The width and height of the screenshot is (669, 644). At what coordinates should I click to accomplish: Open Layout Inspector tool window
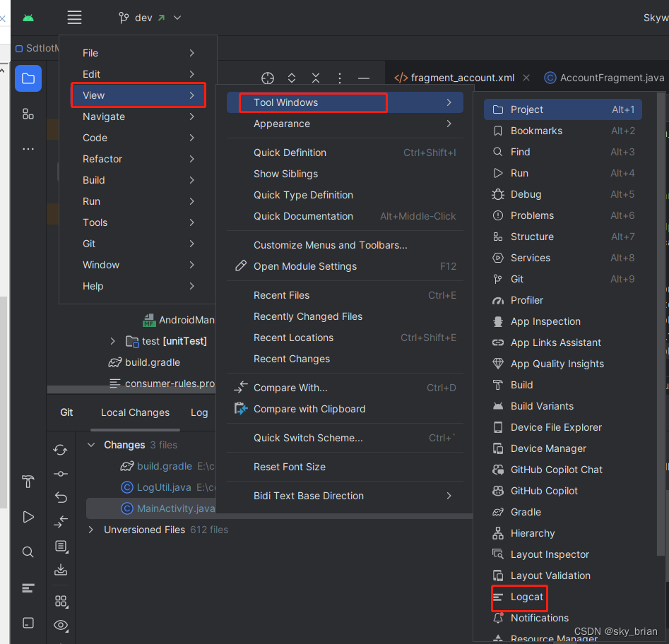click(x=563, y=554)
